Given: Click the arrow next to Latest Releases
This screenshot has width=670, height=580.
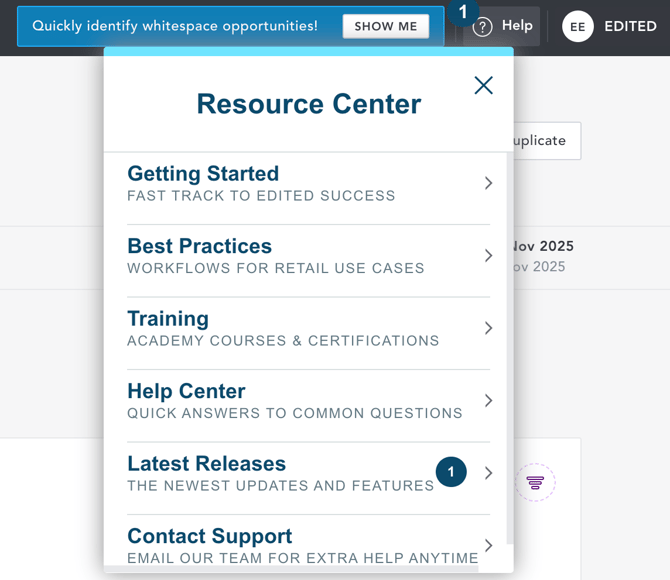Looking at the screenshot, I should pos(488,473).
